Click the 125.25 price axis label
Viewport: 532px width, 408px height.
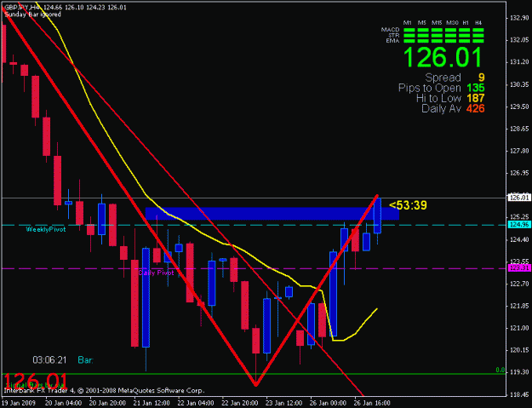519,217
